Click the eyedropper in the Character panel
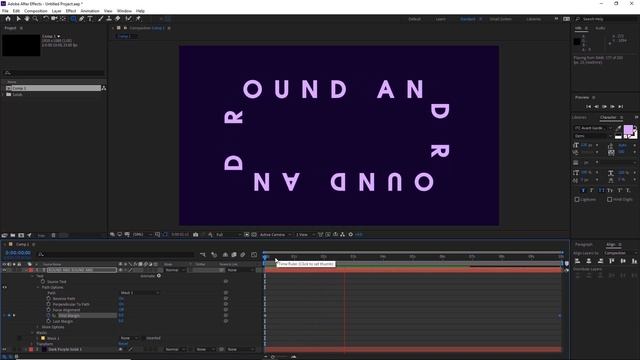The image size is (640, 360). (x=619, y=128)
